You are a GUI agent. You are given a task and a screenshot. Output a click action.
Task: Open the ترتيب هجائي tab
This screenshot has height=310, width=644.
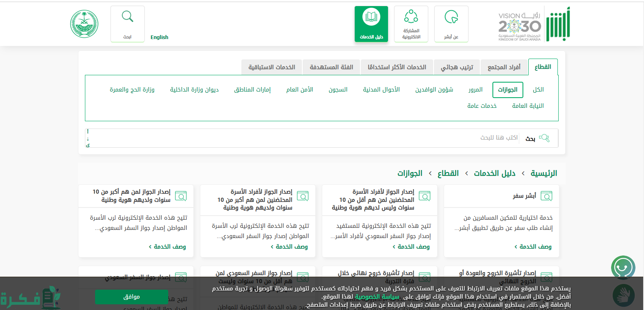tap(457, 67)
